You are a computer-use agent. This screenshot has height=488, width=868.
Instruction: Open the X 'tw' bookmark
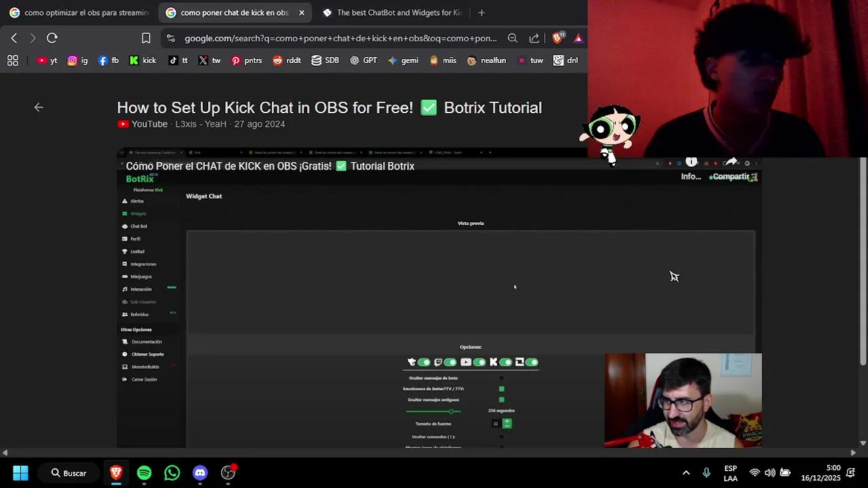(x=210, y=60)
